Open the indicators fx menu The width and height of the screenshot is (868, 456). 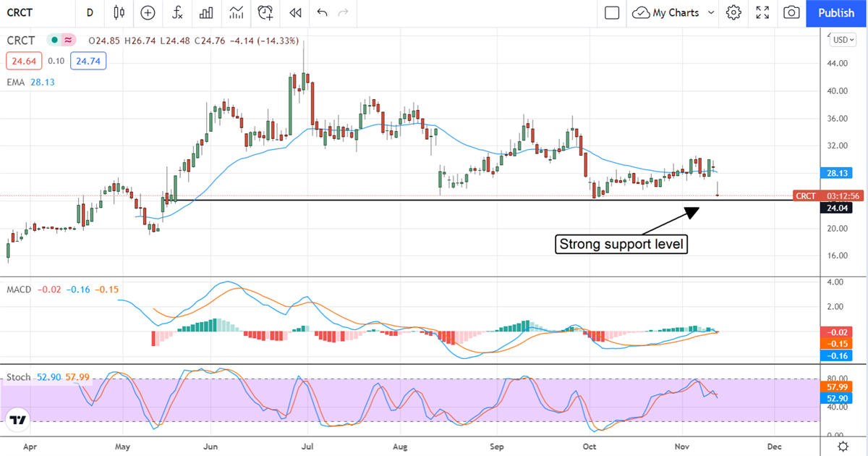pyautogui.click(x=177, y=13)
